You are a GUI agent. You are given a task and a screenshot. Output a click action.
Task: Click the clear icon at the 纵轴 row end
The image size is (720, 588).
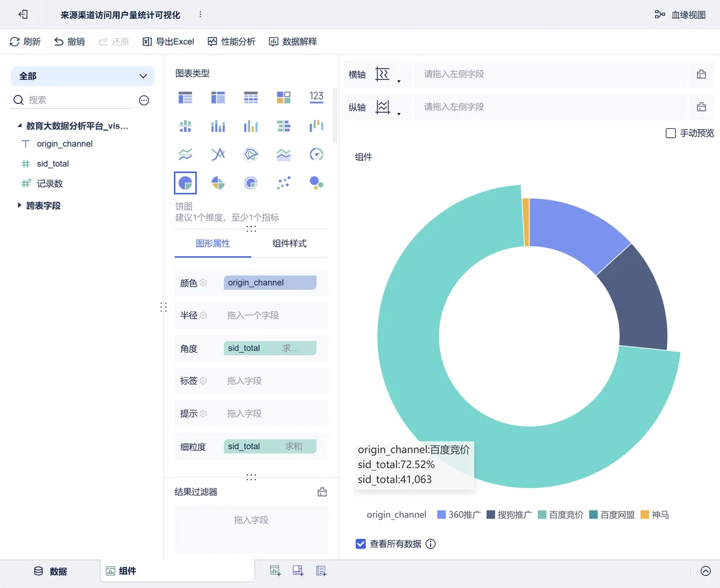click(701, 107)
